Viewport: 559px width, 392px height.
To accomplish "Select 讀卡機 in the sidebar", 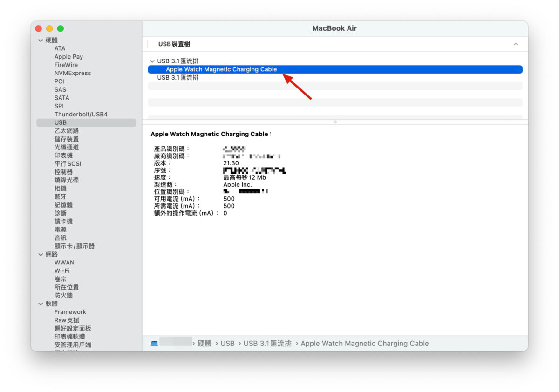I will pyautogui.click(x=63, y=221).
